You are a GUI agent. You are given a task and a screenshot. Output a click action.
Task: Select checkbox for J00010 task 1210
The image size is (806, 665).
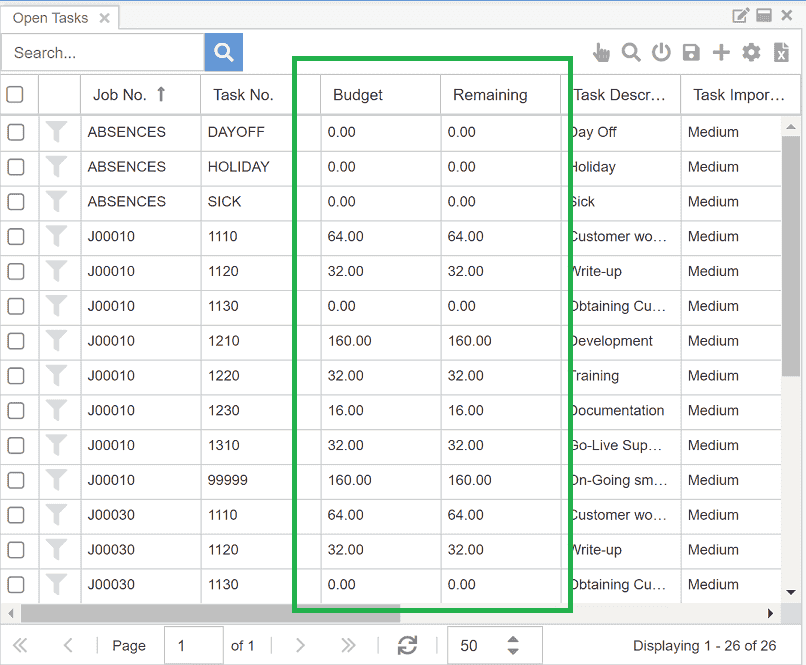[x=16, y=341]
